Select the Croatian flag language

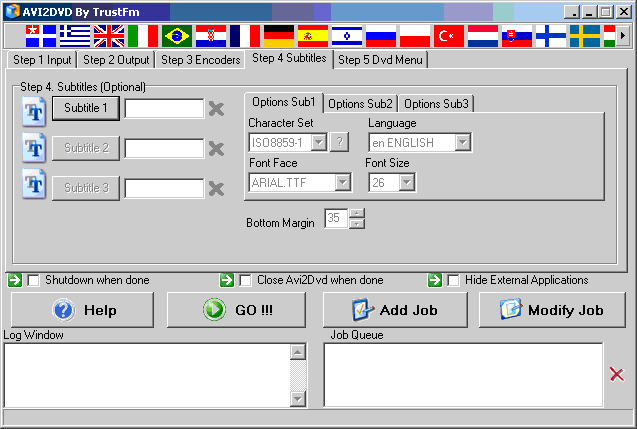click(x=211, y=36)
